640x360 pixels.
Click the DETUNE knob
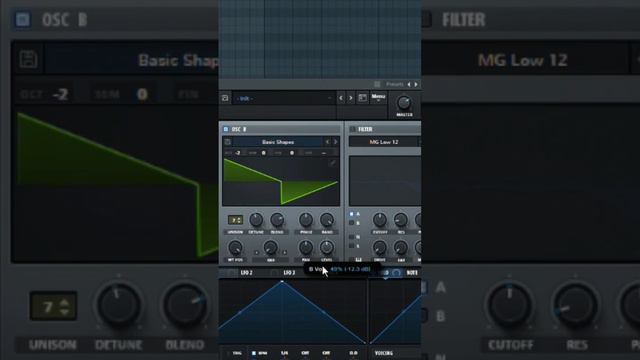pyautogui.click(x=256, y=220)
